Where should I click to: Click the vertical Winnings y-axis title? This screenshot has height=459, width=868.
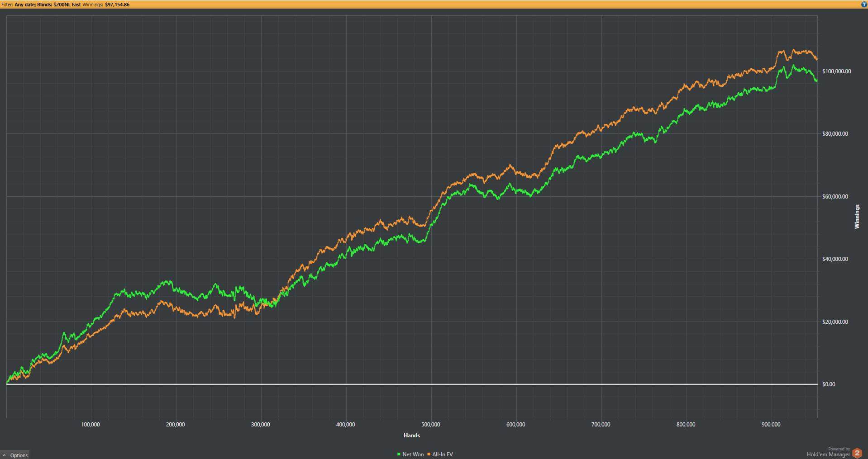pos(856,217)
